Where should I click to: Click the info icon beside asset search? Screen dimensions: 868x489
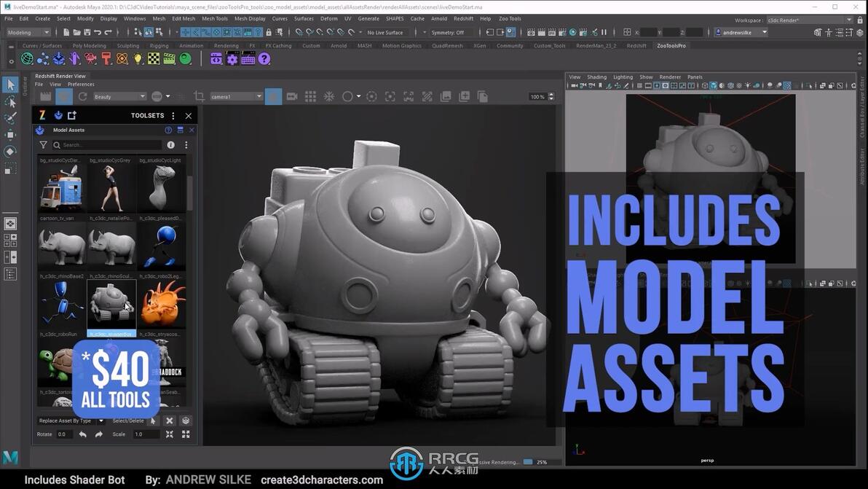pyautogui.click(x=171, y=145)
